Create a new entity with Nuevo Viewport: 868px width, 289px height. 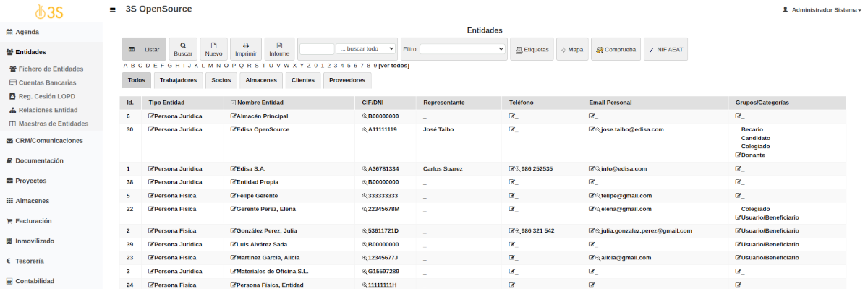pyautogui.click(x=213, y=48)
